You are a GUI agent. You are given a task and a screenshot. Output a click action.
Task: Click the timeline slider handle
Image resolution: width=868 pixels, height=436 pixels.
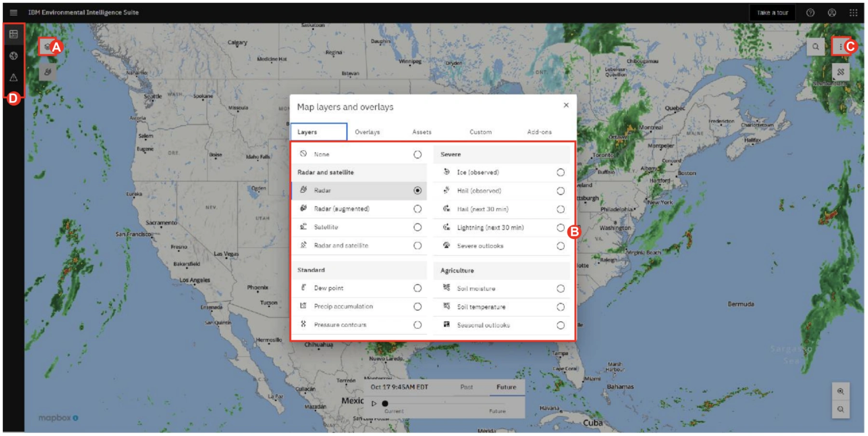pos(385,404)
